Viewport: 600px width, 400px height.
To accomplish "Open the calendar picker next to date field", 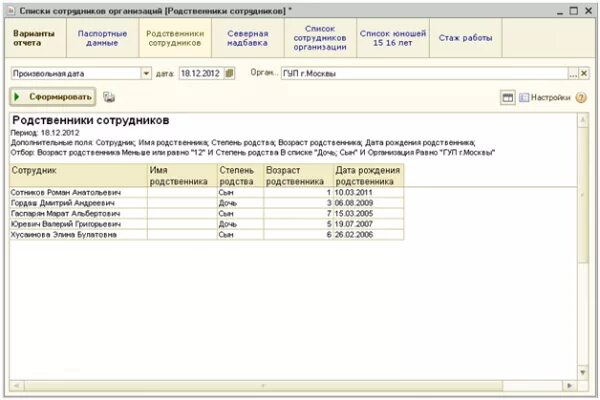I will [x=229, y=73].
